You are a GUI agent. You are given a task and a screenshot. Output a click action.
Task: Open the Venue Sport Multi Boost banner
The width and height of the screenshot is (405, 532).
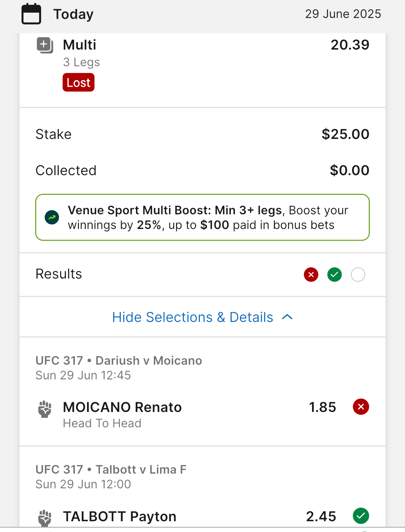(x=202, y=217)
